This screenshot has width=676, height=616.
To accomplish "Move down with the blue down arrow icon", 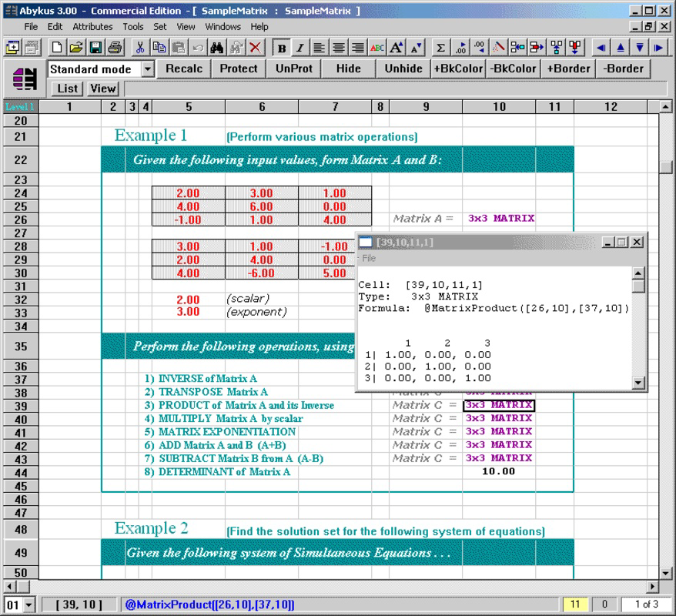I will (x=640, y=48).
